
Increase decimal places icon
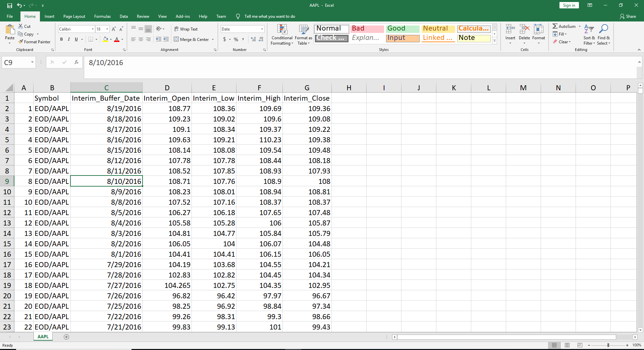253,39
